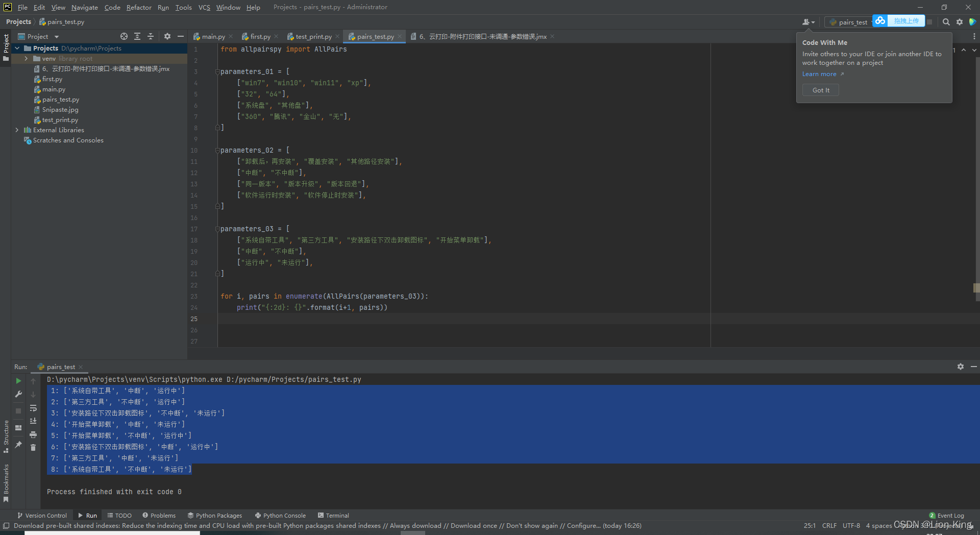The image size is (980, 535).
Task: Collapse All entries in Project tree
Action: (x=150, y=36)
